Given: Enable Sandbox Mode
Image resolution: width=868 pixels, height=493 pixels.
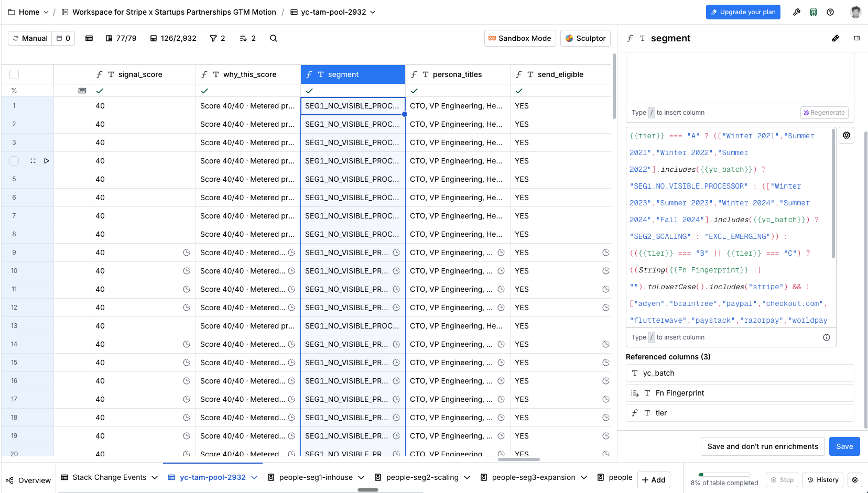Looking at the screenshot, I should point(520,38).
